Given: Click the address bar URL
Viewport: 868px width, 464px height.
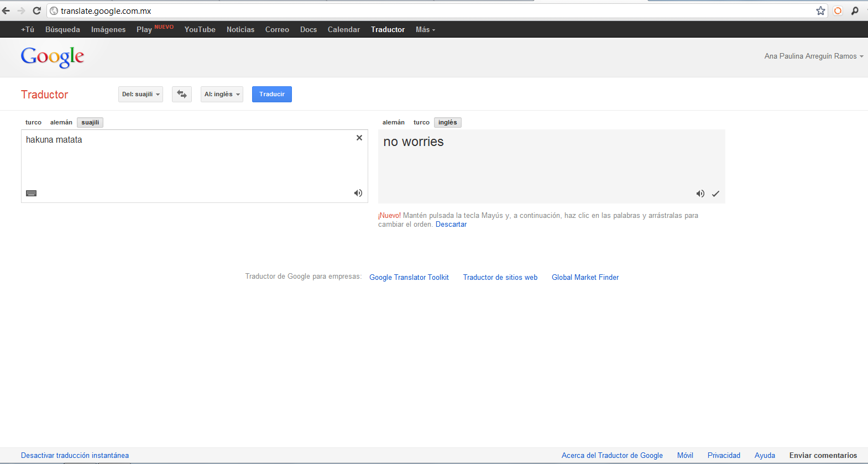Looking at the screenshot, I should pos(106,11).
